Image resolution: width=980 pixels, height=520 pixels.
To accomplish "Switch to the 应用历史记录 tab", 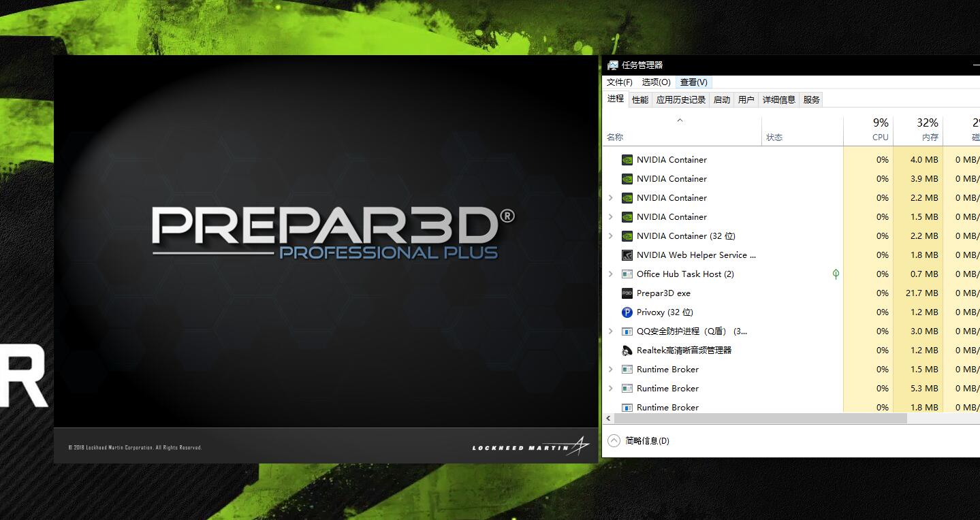I will click(681, 99).
